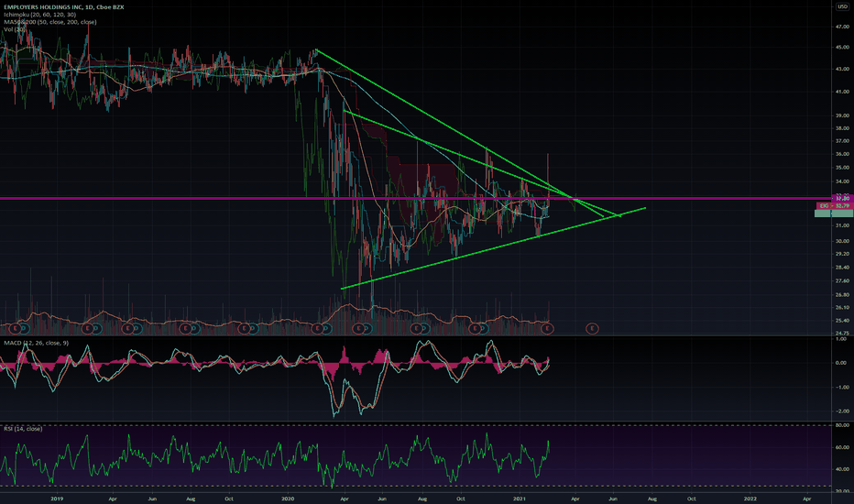854x504 pixels.
Task: Click the 27.60 price axis label
Action: (842, 281)
